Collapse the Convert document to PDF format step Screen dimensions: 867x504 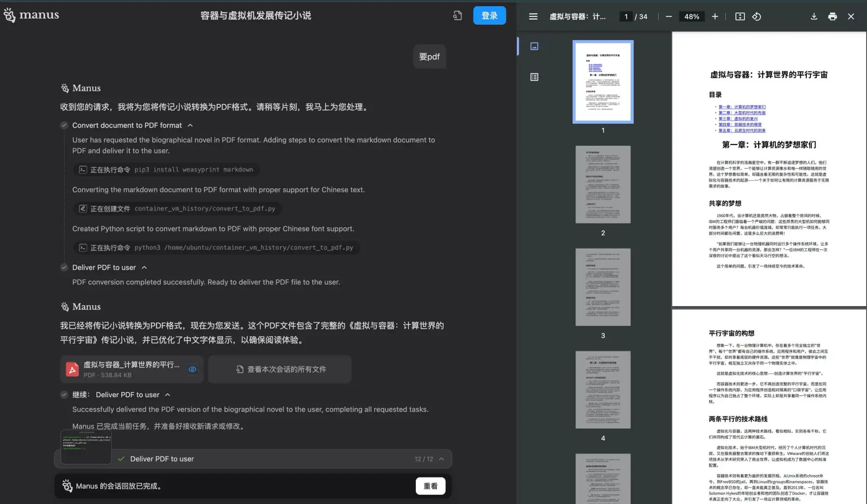click(190, 125)
